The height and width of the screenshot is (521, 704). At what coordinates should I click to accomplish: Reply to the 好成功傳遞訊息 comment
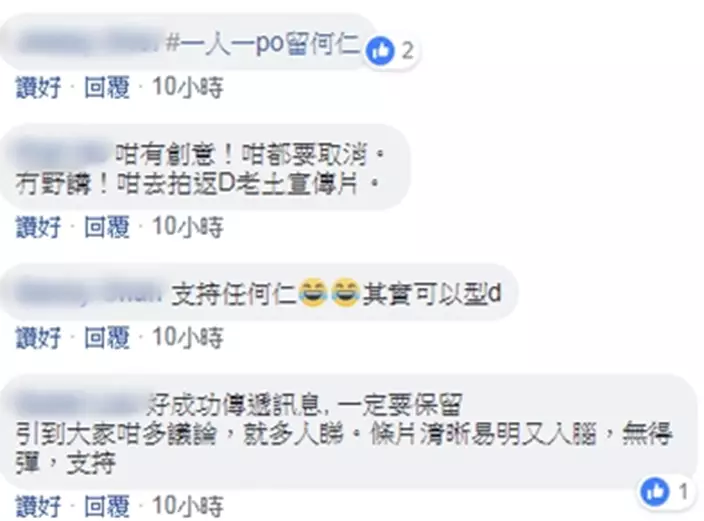pyautogui.click(x=107, y=506)
